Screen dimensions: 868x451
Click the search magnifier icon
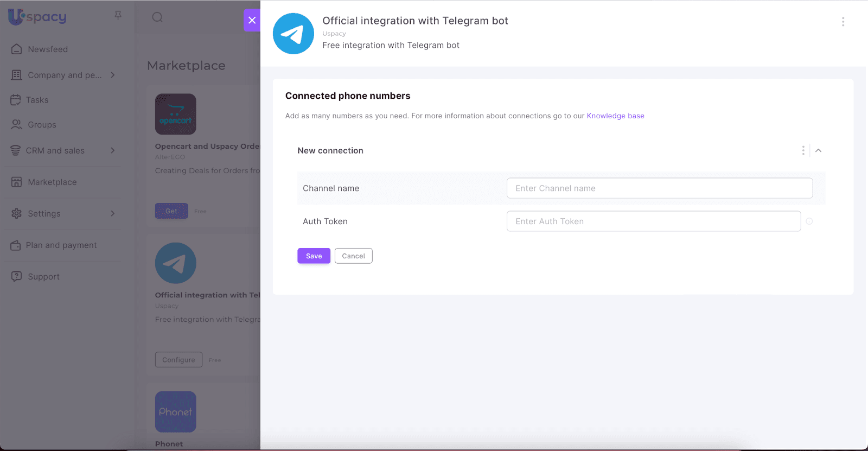pyautogui.click(x=157, y=17)
